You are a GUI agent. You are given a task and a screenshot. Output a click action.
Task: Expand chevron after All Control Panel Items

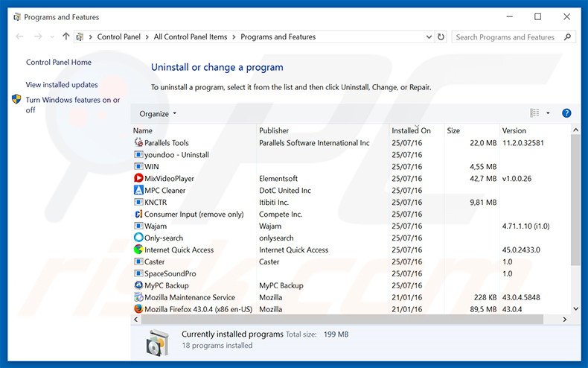pos(234,37)
